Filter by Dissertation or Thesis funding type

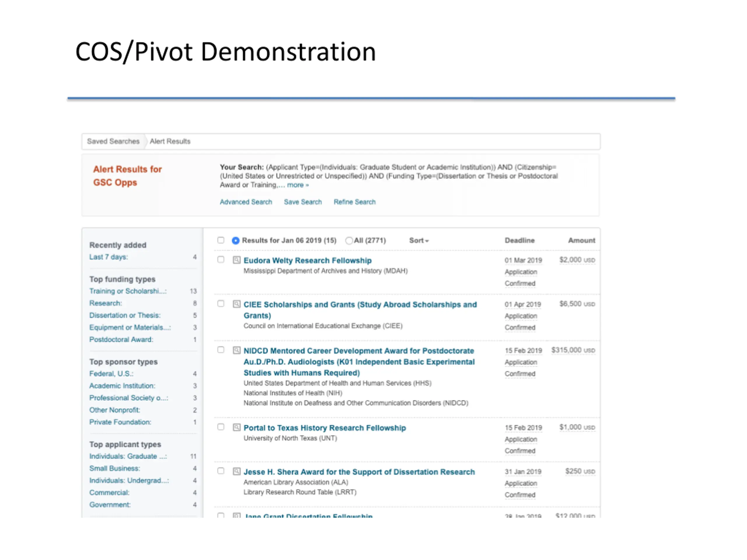125,315
